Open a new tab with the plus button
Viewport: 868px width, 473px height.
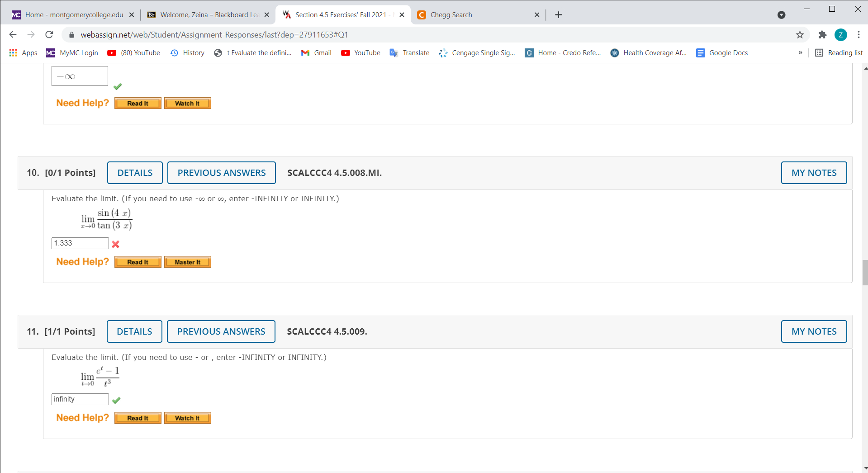(x=559, y=15)
